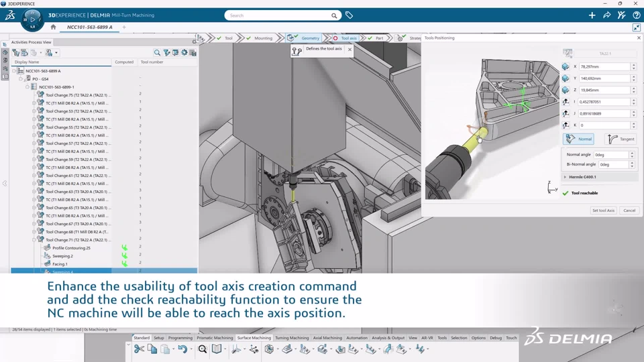
Task: Click the tree view icon in the left sidebar strip
Action: [5, 44]
